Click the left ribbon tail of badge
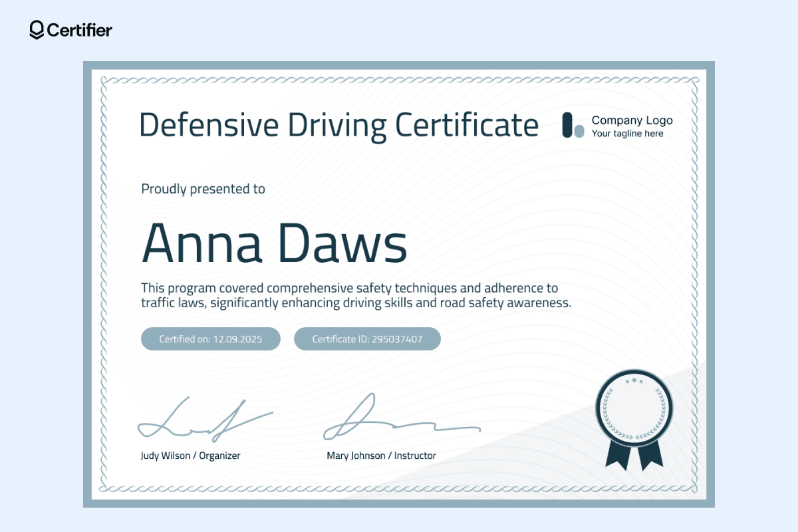Viewport: 798px width, 532px height. click(616, 456)
